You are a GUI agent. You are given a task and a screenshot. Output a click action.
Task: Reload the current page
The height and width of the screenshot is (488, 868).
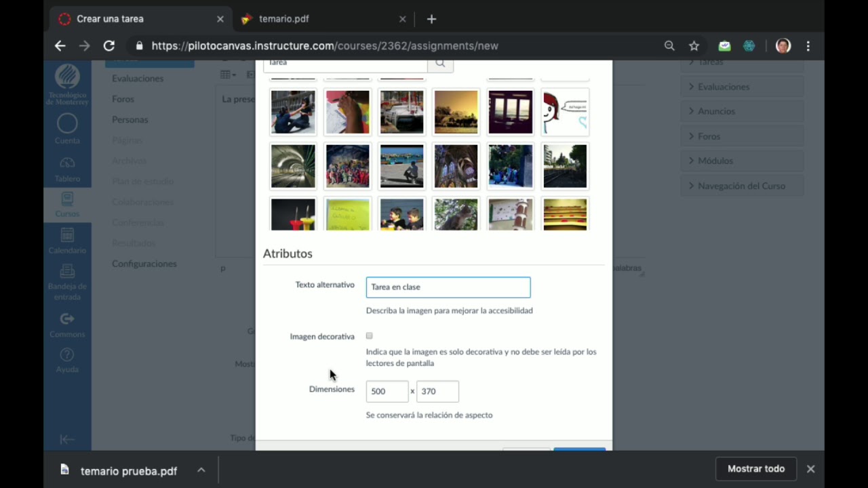108,46
